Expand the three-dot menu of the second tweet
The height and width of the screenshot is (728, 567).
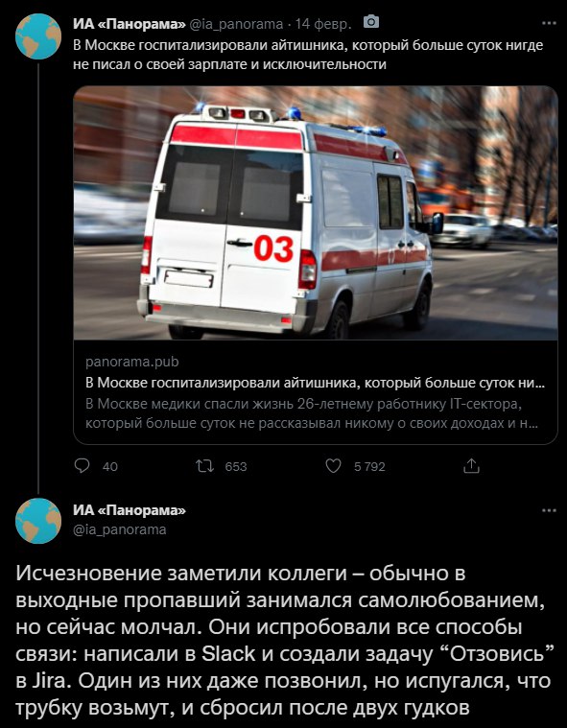coord(549,510)
